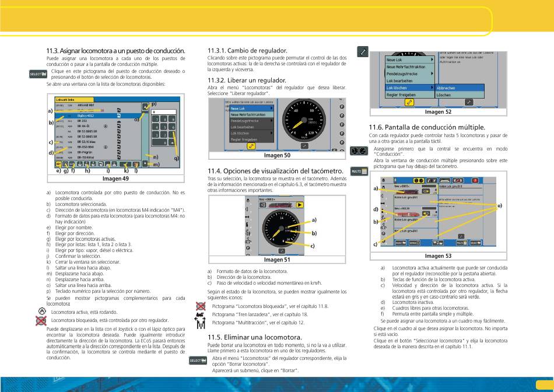Screen dimensions: 554x392
Task: Click the Lokwahl links tab header
Action: click(74, 100)
